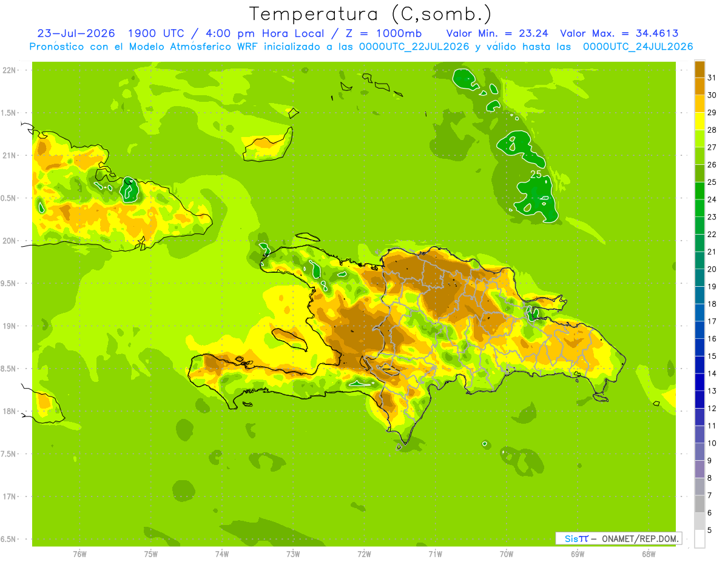Image resolution: width=728 pixels, height=562 pixels.
Task: Click the '76W' longitude axis label
Action: click(x=79, y=554)
